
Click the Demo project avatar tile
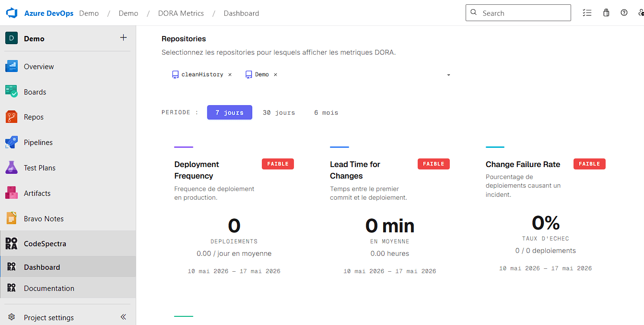12,38
